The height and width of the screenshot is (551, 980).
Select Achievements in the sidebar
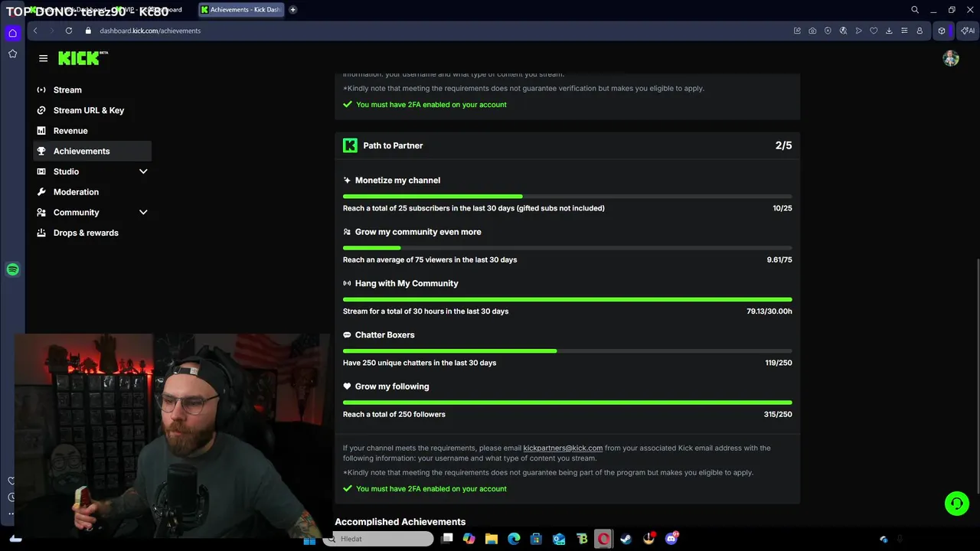point(92,151)
